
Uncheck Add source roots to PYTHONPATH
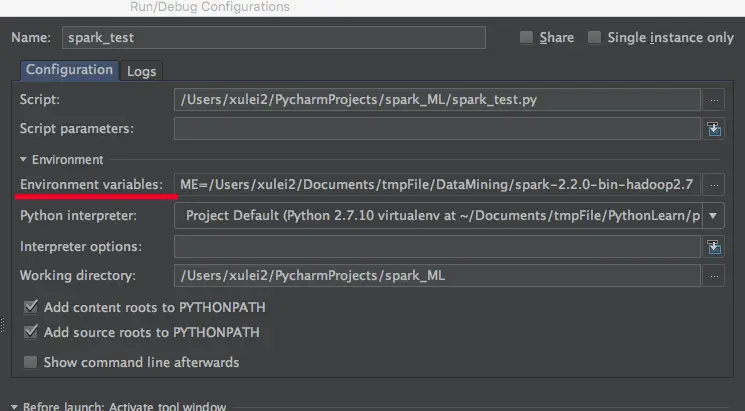(x=31, y=332)
